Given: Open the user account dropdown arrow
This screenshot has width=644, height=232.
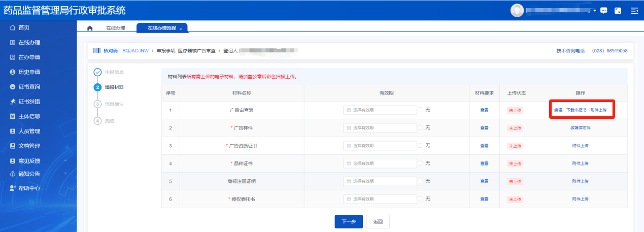Looking at the screenshot, I should (594, 11).
